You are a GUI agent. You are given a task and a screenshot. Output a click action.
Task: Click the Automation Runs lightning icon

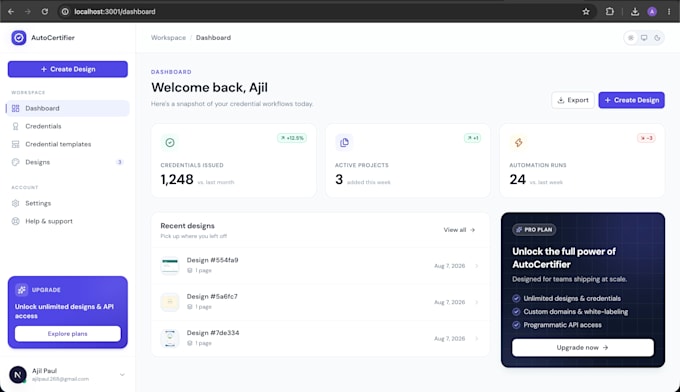(519, 142)
